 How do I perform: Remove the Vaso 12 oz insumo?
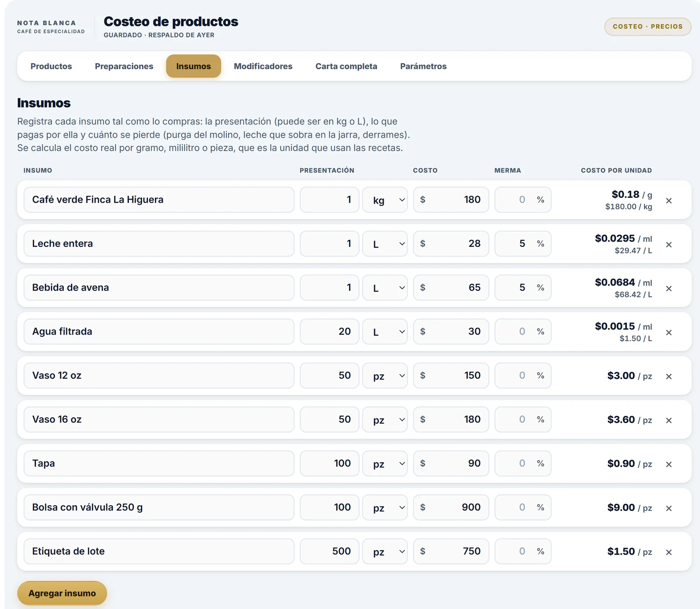[x=668, y=377]
